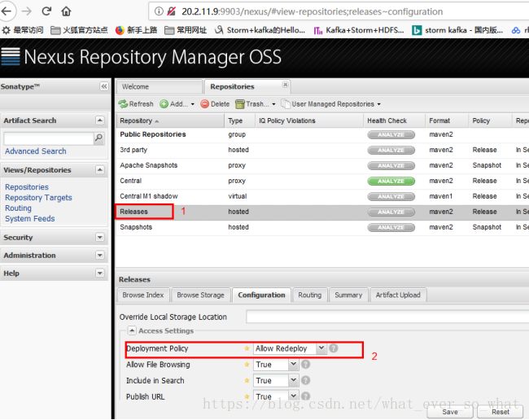Click the green ANALYZE for Central
The image size is (529, 420).
coord(391,182)
